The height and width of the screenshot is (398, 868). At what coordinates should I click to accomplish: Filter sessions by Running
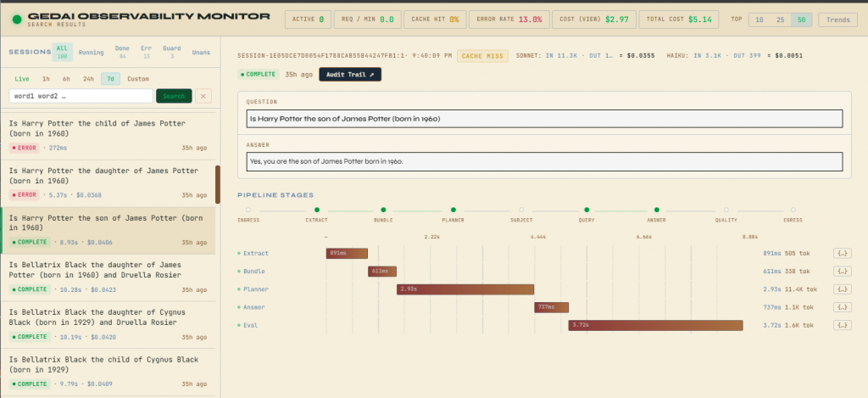point(91,53)
